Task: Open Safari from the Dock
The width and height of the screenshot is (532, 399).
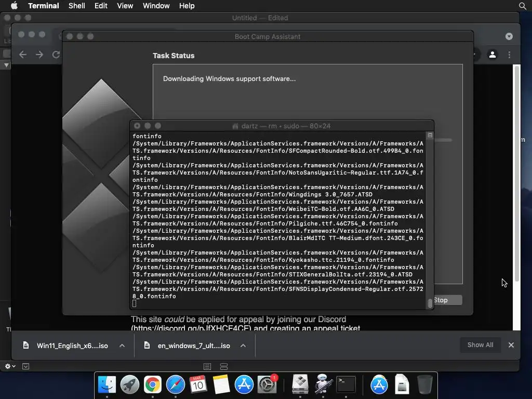Action: click(176, 384)
